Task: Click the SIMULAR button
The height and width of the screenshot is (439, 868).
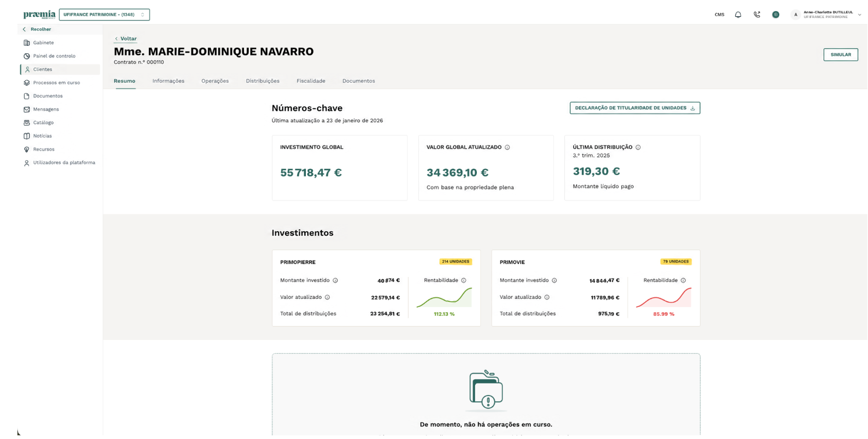Action: click(x=840, y=54)
